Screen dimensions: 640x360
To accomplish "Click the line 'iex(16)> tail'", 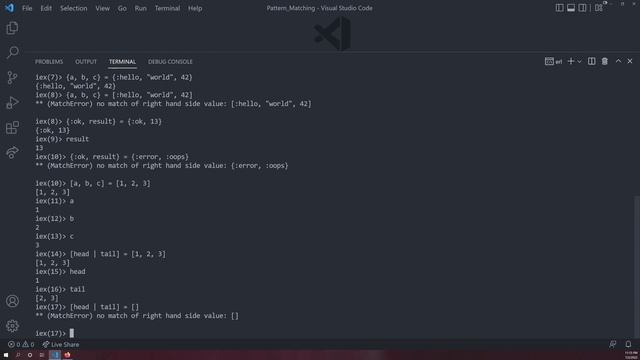I will [x=60, y=289].
